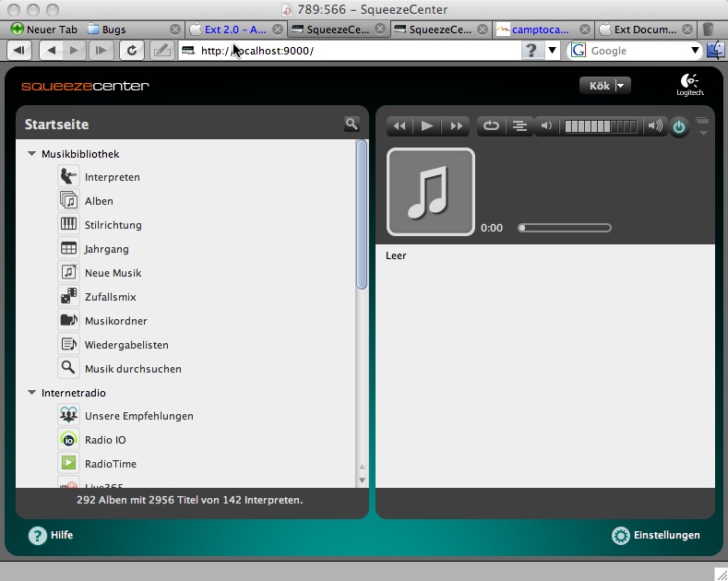Toggle shuffle mode in player controls
The image size is (728, 581).
tap(519, 126)
